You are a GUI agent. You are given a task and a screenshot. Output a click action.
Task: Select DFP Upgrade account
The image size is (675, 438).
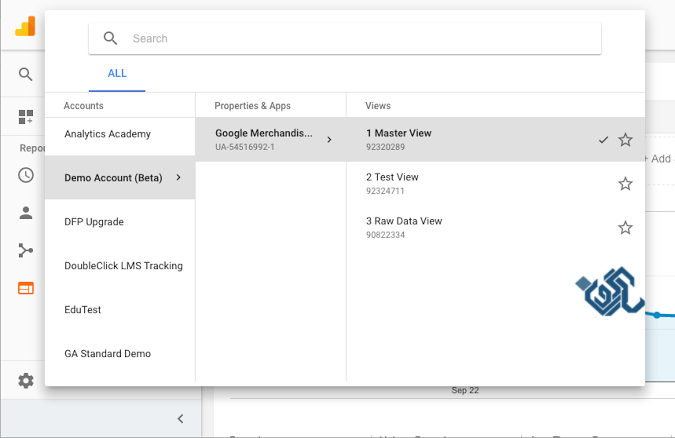coord(120,222)
